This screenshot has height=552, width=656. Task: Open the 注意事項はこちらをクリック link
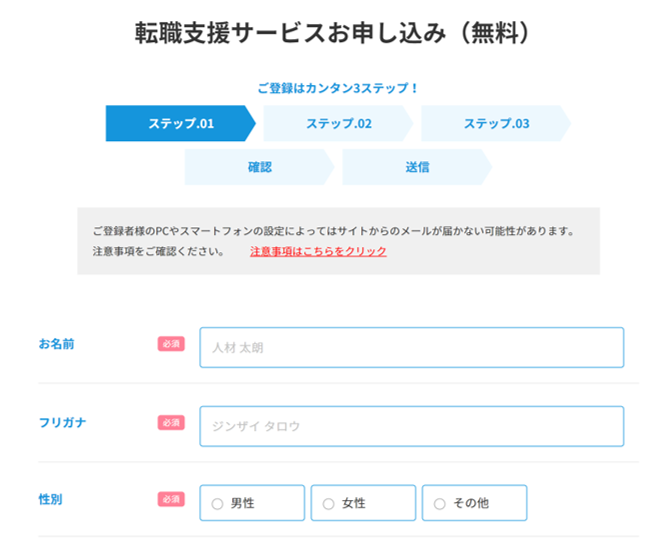tap(318, 251)
